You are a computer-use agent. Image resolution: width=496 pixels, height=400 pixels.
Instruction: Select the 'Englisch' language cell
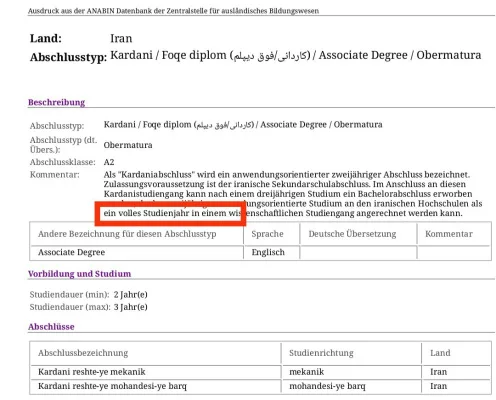268,252
